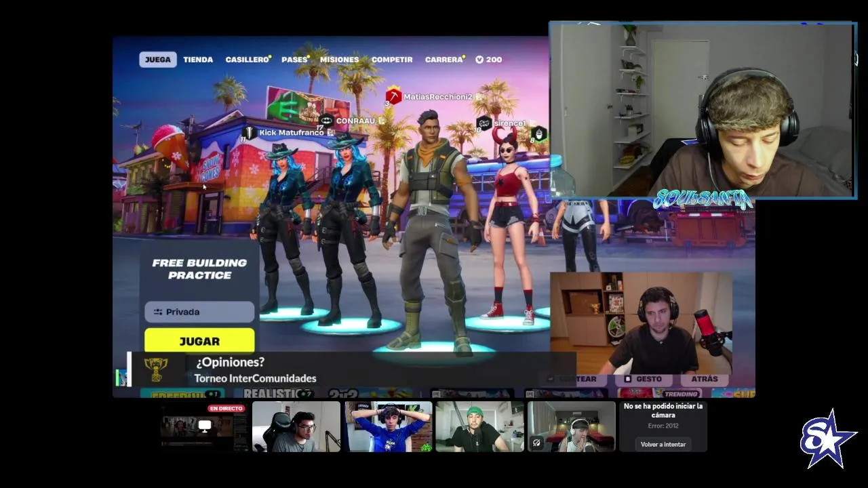The height and width of the screenshot is (488, 868).
Task: Click sirence1 banner icon
Action: tap(484, 123)
